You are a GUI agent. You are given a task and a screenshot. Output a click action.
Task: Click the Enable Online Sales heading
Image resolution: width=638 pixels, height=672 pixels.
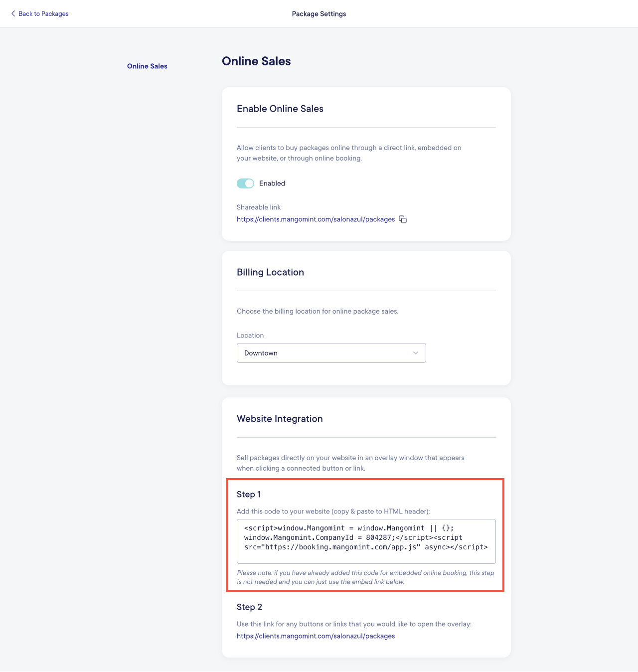point(280,109)
